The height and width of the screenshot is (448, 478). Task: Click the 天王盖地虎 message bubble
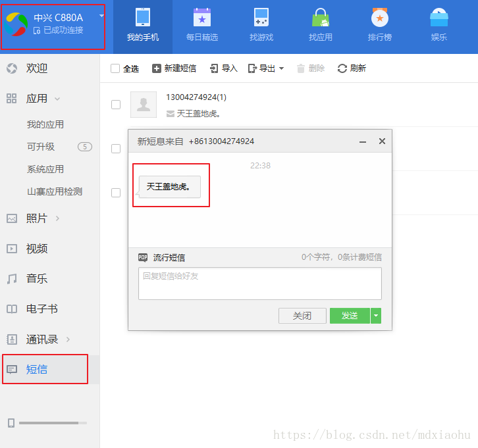[x=169, y=187]
